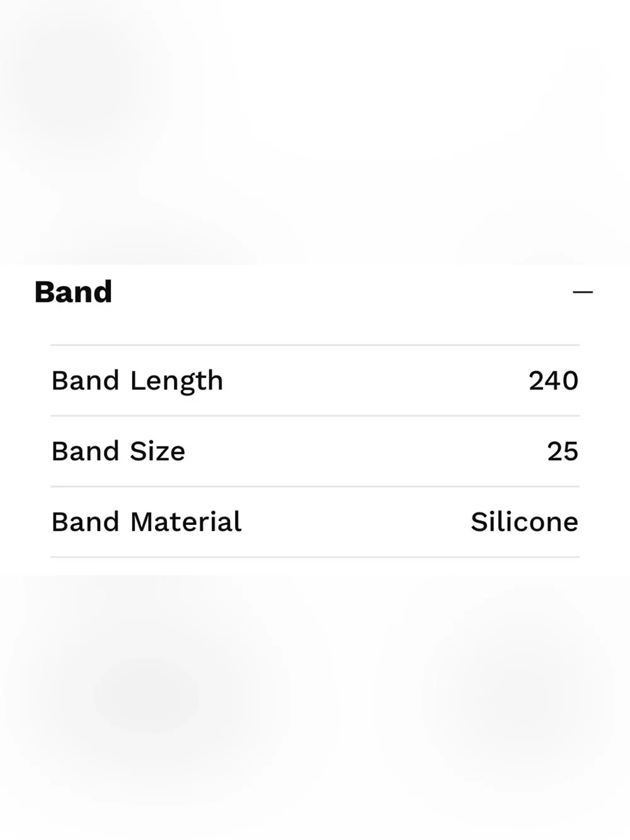Click the 25 band size value
630x840 pixels.
tap(563, 451)
